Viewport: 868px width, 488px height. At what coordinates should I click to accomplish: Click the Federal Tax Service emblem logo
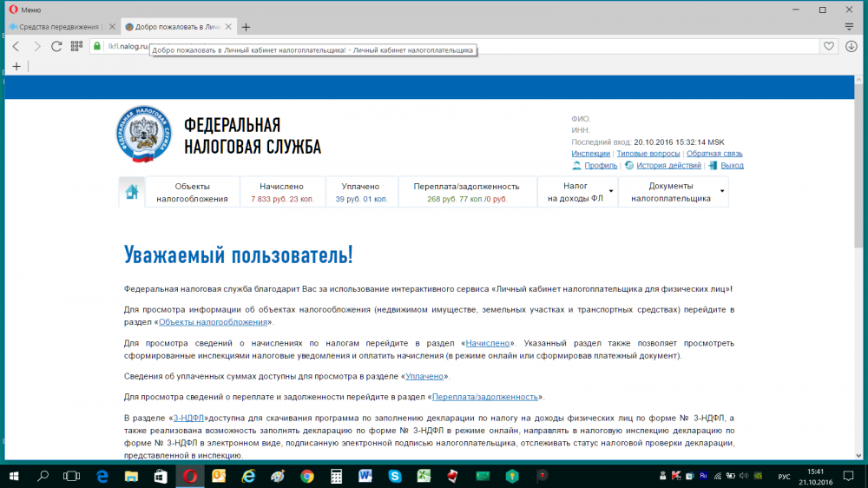144,135
